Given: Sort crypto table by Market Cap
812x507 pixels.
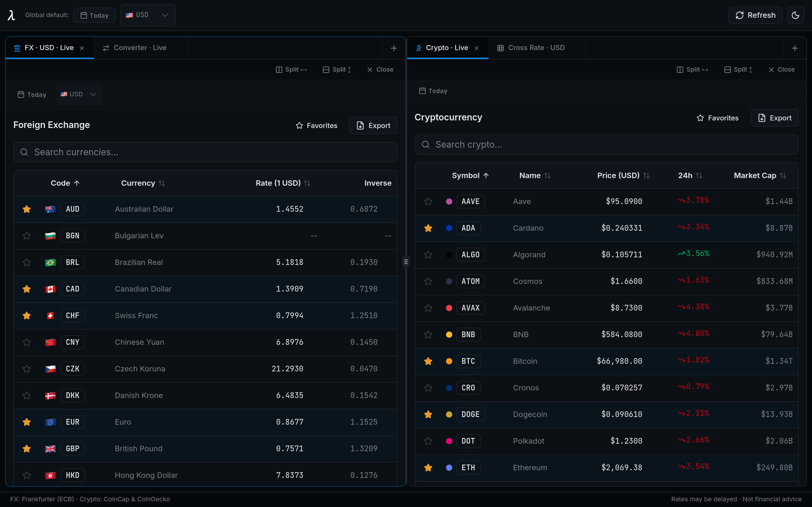Looking at the screenshot, I should point(759,175).
